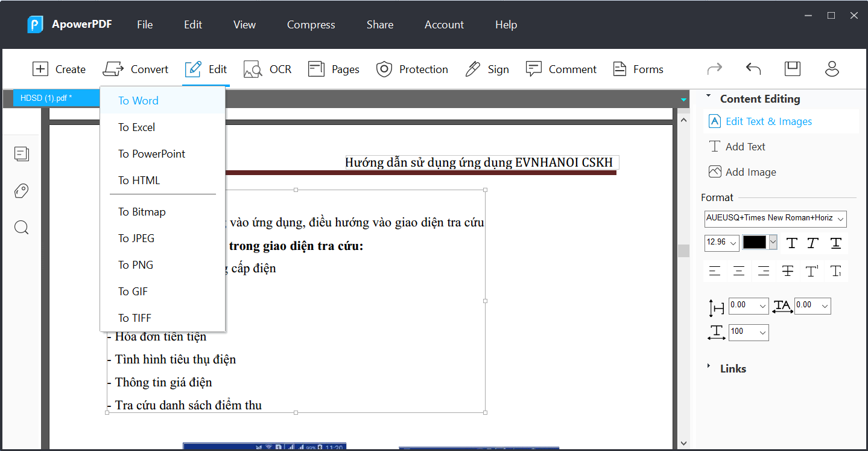
Task: Open the OCR tool
Action: 267,69
